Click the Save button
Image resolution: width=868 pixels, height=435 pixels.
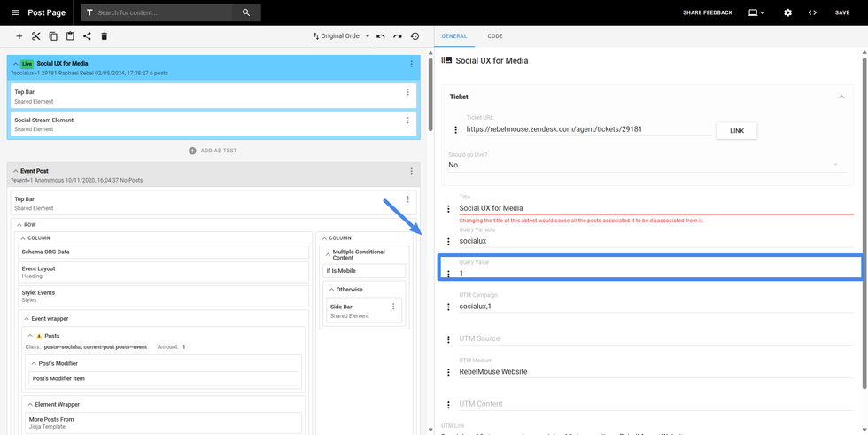pyautogui.click(x=841, y=12)
